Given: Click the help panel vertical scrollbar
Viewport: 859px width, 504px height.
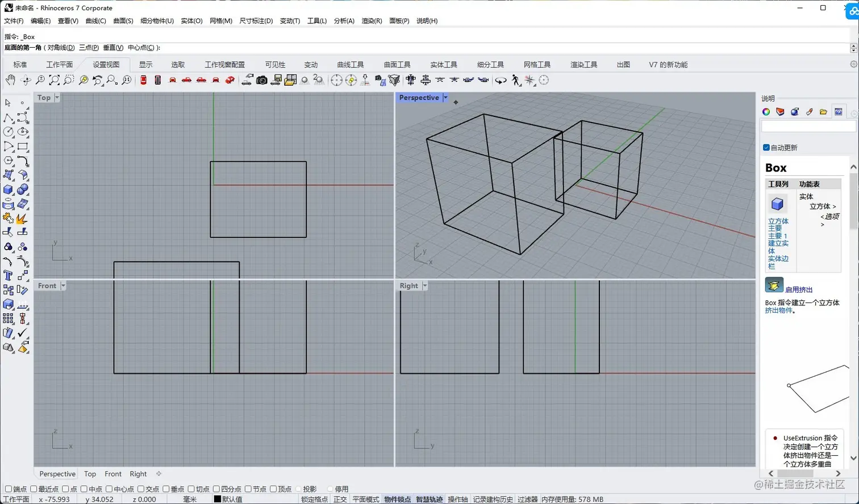Looking at the screenshot, I should (x=853, y=312).
